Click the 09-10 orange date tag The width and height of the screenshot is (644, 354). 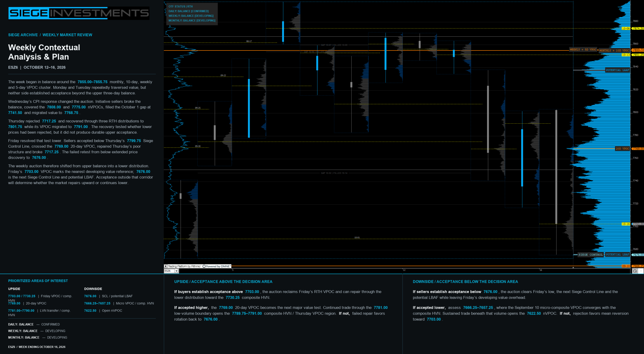626,266
